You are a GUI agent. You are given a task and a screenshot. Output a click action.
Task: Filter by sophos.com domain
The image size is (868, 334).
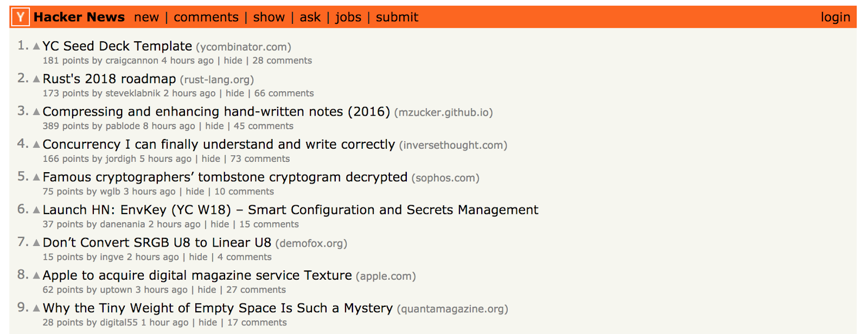[x=445, y=178]
